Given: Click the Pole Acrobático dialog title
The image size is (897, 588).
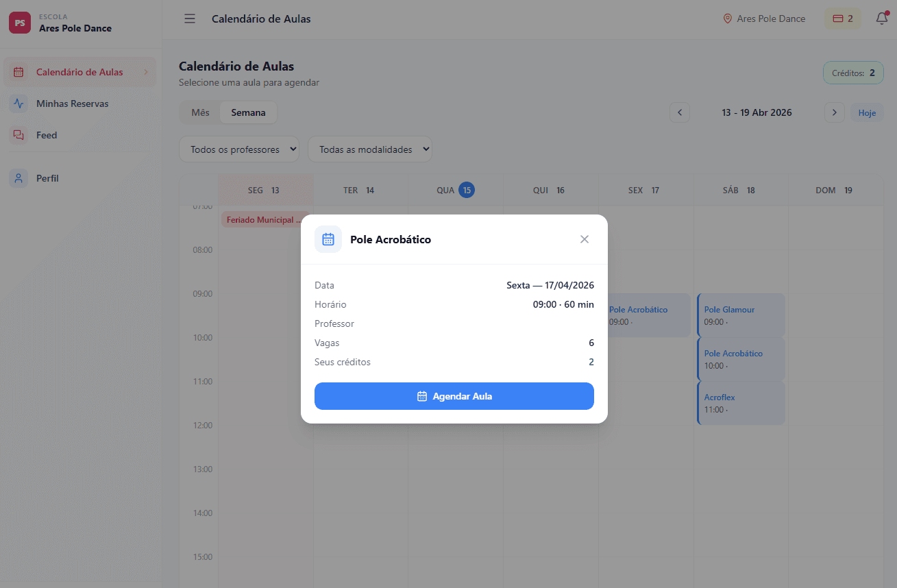Looking at the screenshot, I should (391, 239).
